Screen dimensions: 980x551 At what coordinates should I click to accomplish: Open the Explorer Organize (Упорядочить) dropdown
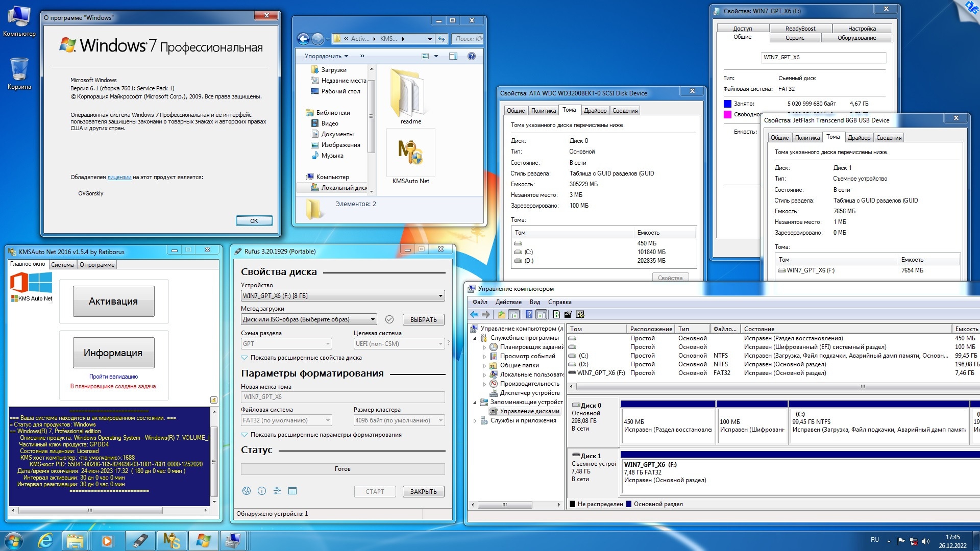tap(326, 56)
